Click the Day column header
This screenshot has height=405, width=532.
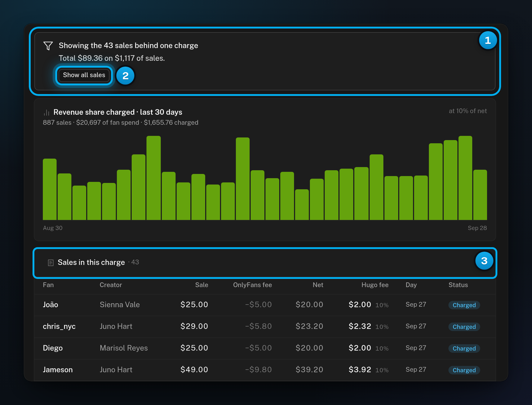tap(411, 285)
